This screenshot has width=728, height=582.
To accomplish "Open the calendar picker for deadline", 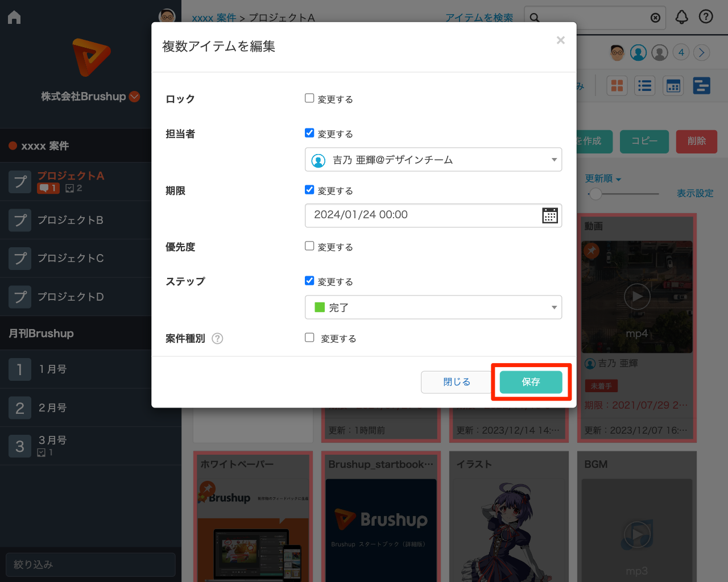I will 550,215.
